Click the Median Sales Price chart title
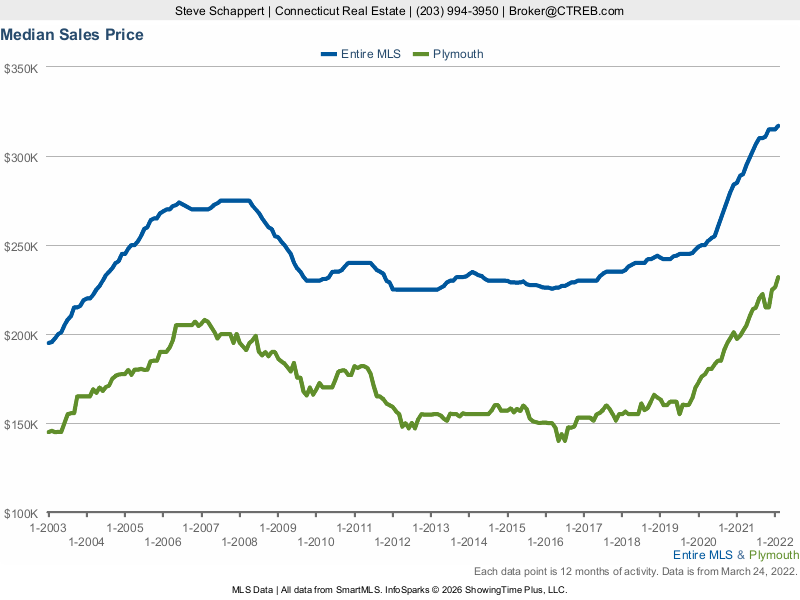 (72, 35)
